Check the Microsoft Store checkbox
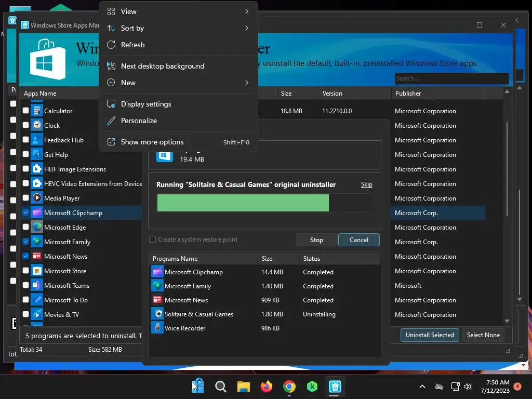532x399 pixels. point(25,270)
